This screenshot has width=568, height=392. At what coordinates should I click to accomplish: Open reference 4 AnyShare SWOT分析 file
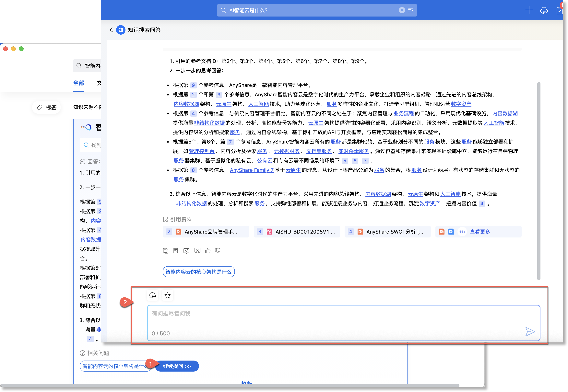pyautogui.click(x=387, y=232)
